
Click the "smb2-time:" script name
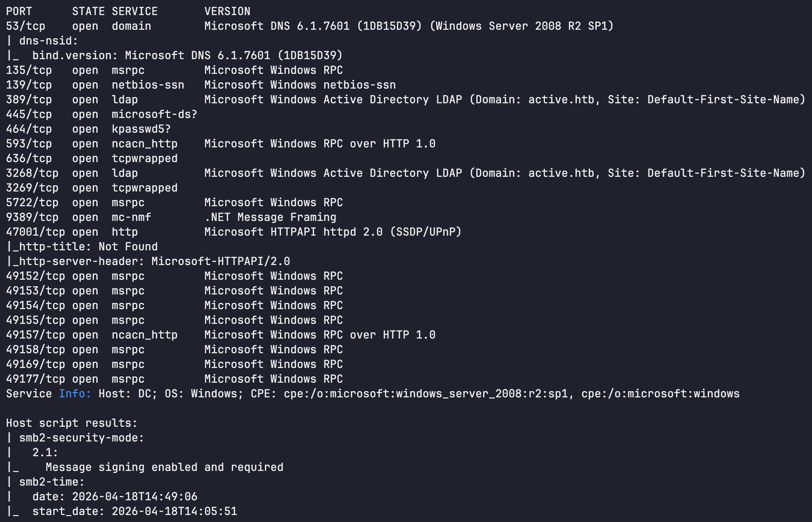pyautogui.click(x=52, y=482)
